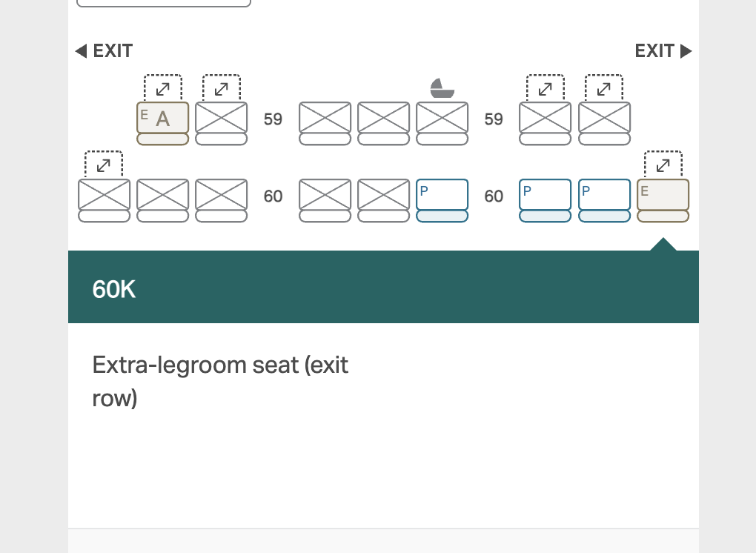Screen dimensions: 756x553
Task: Click the bassinet icon above row 59
Action: click(x=442, y=87)
